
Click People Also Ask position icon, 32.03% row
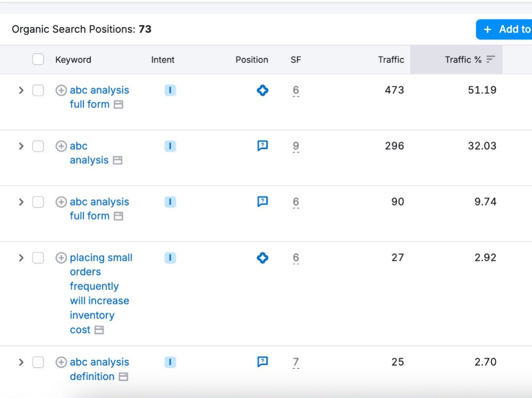point(263,146)
